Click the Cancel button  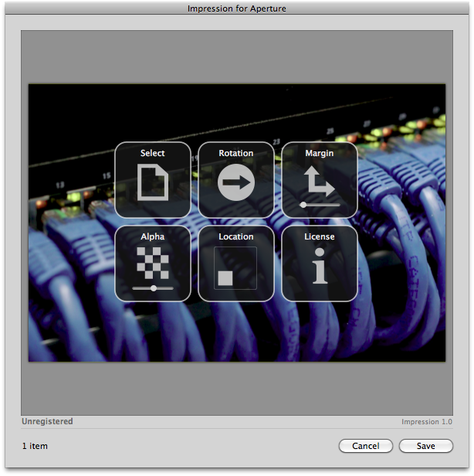(366, 446)
